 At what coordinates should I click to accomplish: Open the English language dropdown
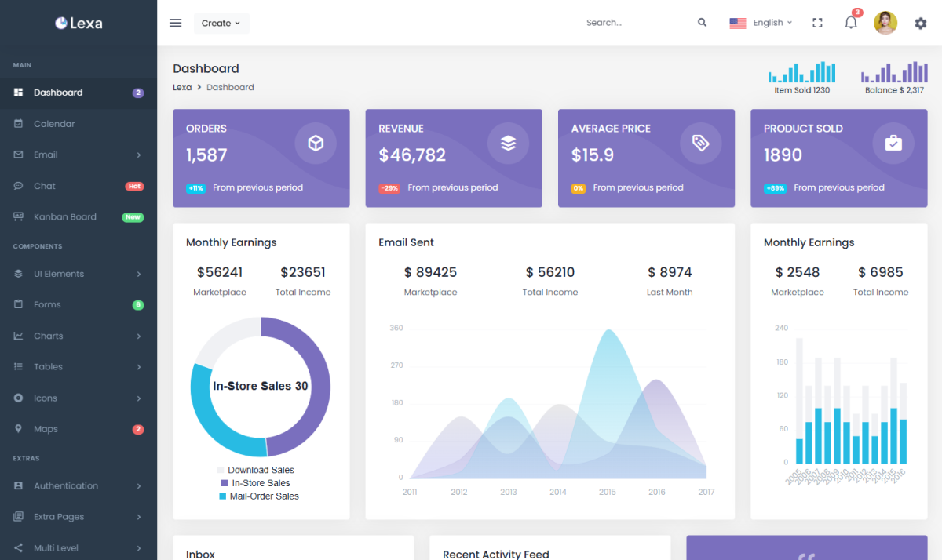[761, 23]
